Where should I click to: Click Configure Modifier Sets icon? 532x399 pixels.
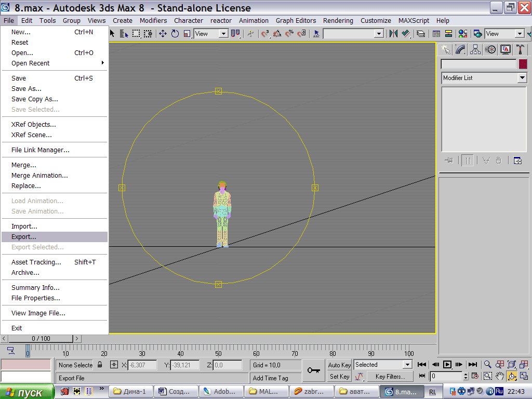click(x=517, y=160)
